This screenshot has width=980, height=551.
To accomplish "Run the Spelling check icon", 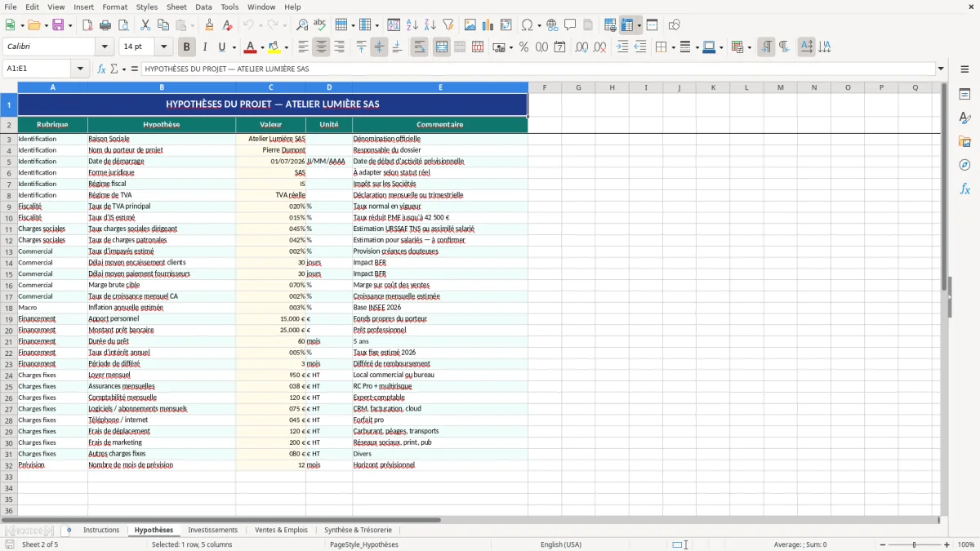I will point(319,25).
